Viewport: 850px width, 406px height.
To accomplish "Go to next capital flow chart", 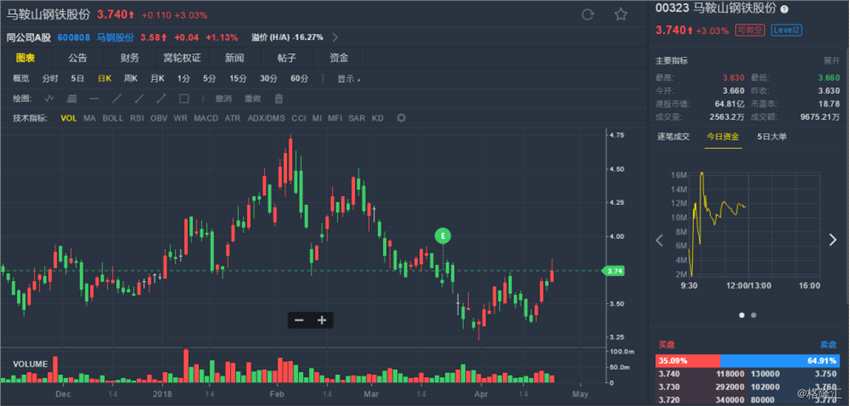I will pos(832,239).
